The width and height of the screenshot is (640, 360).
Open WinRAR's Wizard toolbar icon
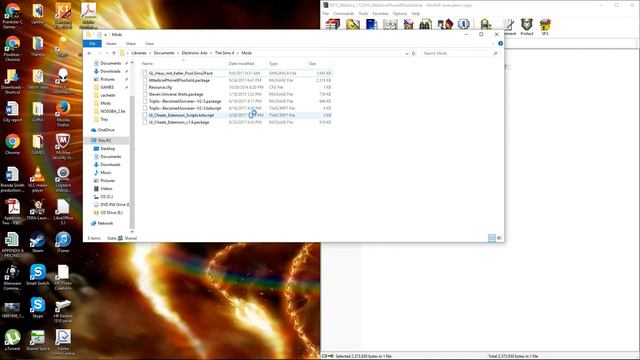point(445,24)
